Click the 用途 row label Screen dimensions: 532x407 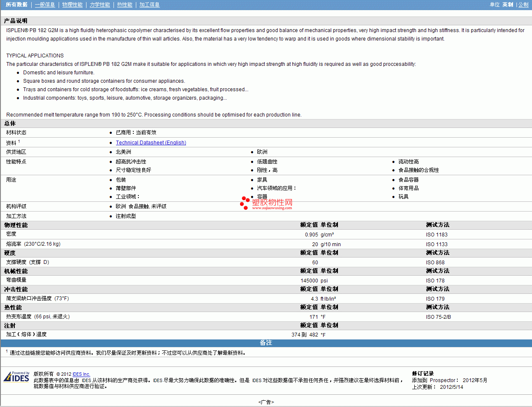pos(11,180)
